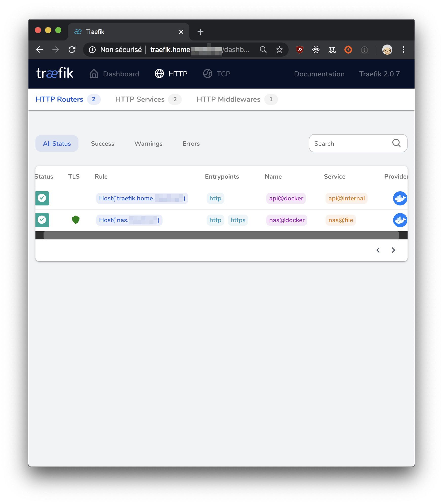
Task: Go to the next page with the right chevron
Action: coord(393,250)
